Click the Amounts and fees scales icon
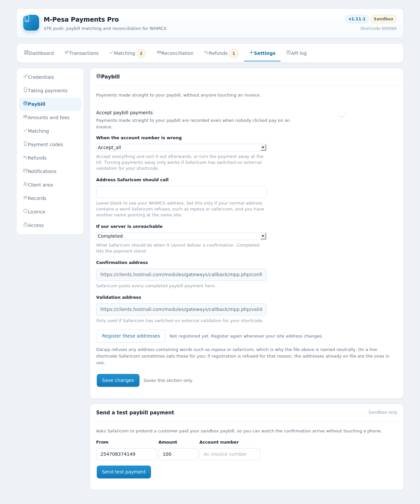Screen dimensions: 420x504 25,117
